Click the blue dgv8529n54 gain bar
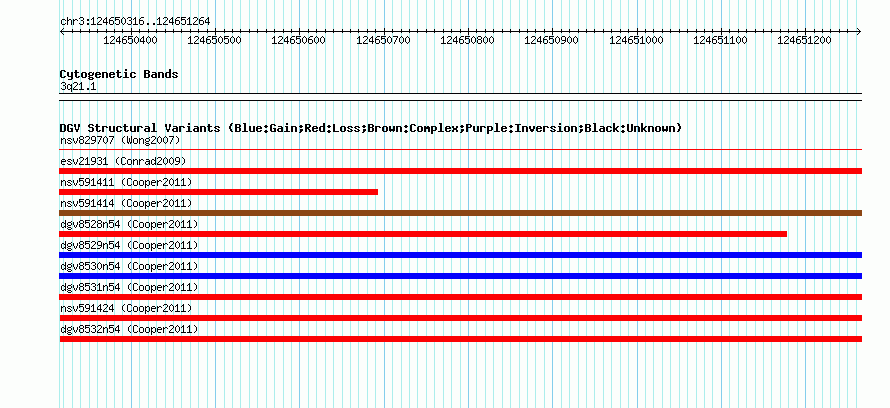This screenshot has height=408, width=890. [461, 255]
